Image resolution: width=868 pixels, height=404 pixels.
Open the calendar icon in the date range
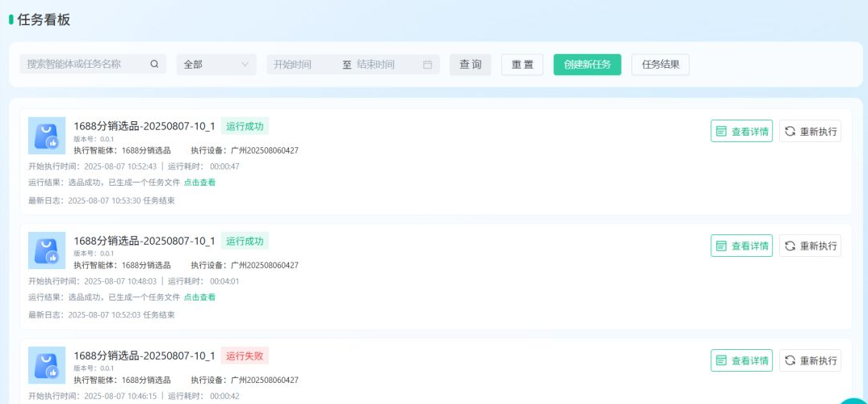pos(427,65)
